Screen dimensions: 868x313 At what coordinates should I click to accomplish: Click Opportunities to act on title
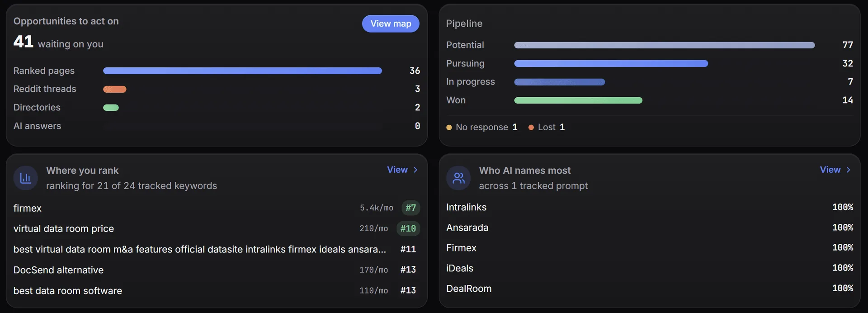point(66,21)
